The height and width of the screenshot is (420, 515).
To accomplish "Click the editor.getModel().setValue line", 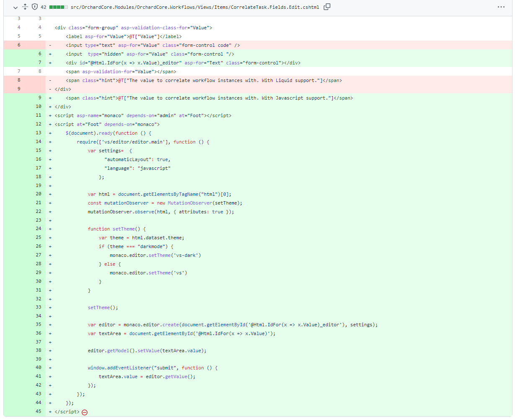I will point(258,351).
